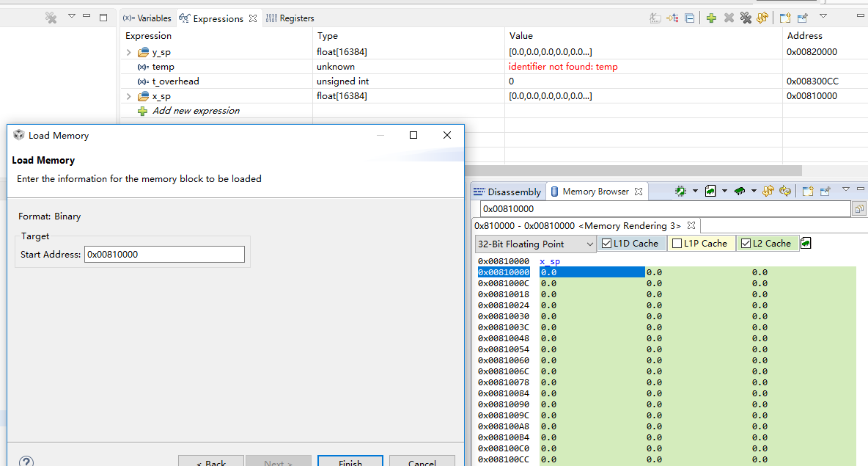The width and height of the screenshot is (868, 466).
Task: Toggle the L1D Cache checkbox
Action: (x=607, y=243)
